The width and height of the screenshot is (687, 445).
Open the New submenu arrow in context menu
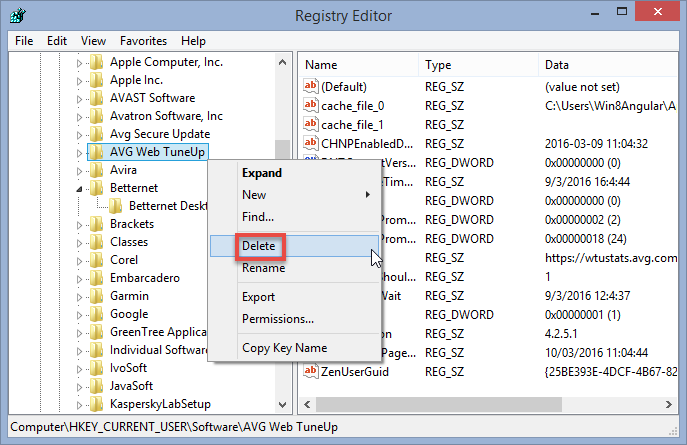point(368,194)
